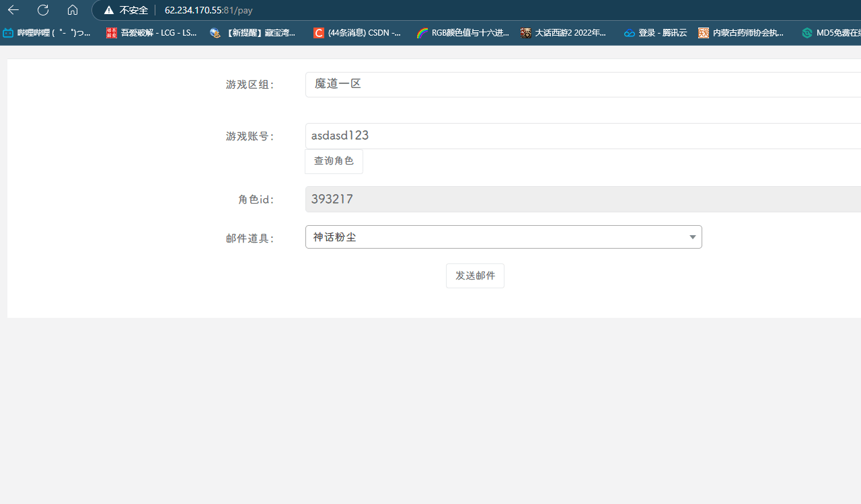Open the browser home page
The image size is (861, 504).
click(73, 11)
